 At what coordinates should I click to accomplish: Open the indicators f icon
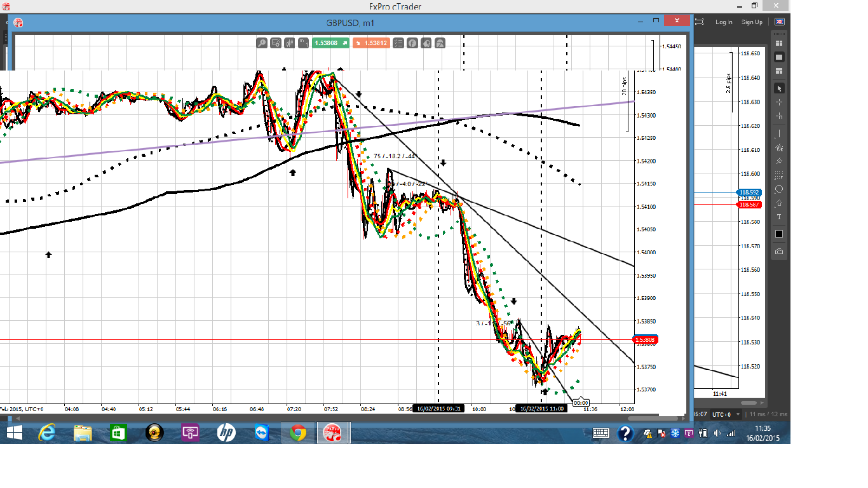(412, 43)
